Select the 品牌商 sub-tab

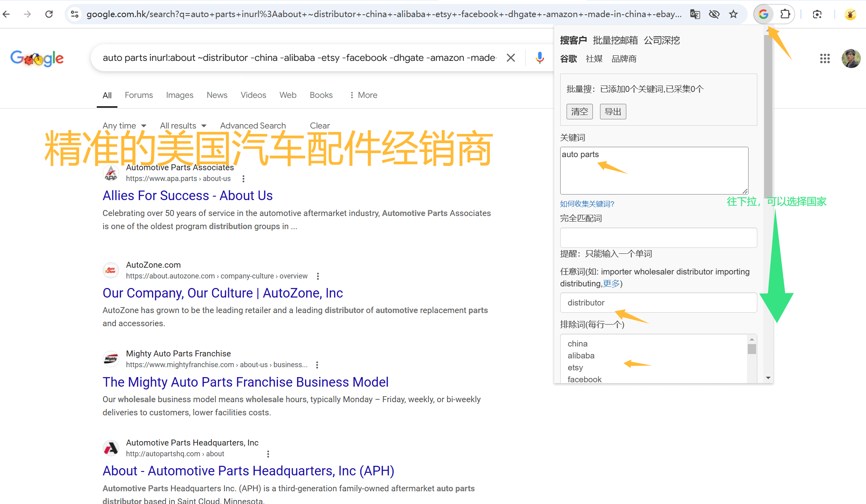(x=624, y=59)
